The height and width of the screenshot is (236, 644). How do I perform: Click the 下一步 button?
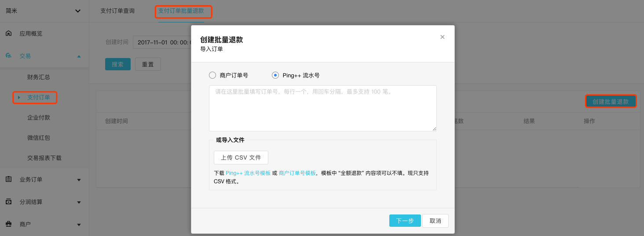click(x=405, y=221)
